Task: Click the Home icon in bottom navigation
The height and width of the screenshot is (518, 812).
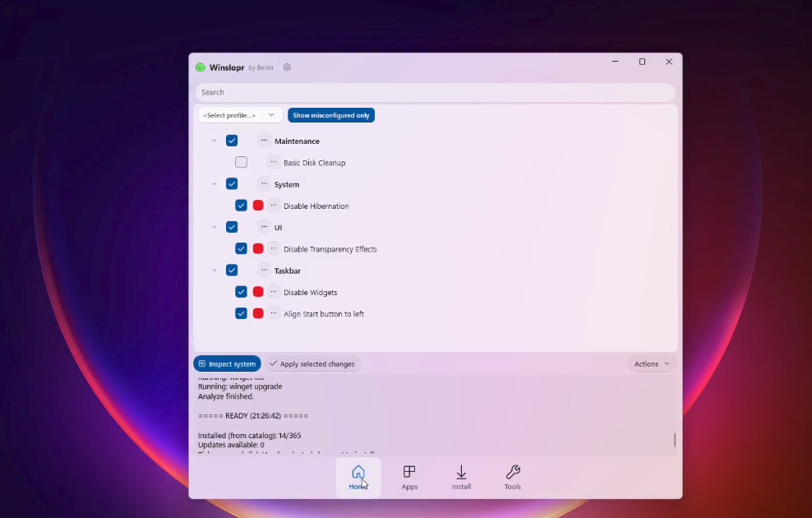Action: (358, 473)
